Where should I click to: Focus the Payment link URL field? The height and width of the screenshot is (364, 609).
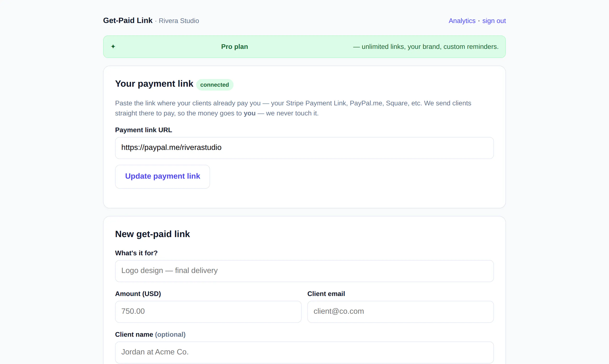click(x=304, y=148)
